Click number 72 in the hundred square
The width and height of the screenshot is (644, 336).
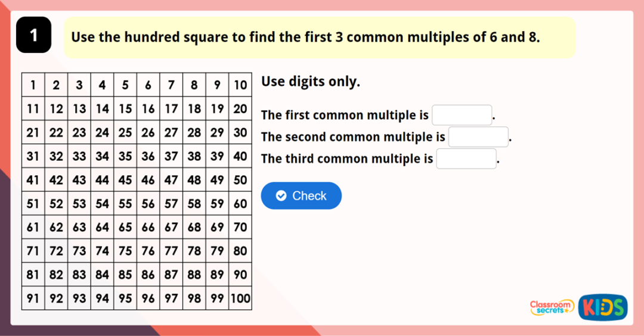click(x=56, y=251)
